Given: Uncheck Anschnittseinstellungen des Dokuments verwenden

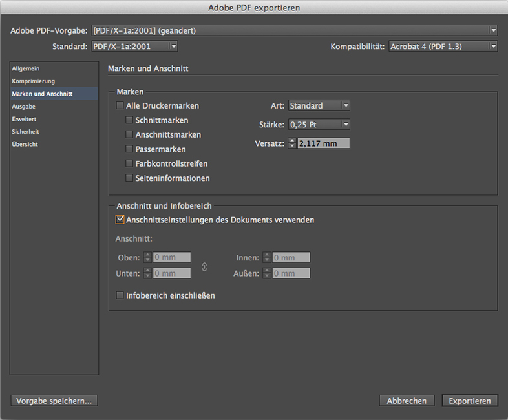Looking at the screenshot, I should tap(120, 220).
